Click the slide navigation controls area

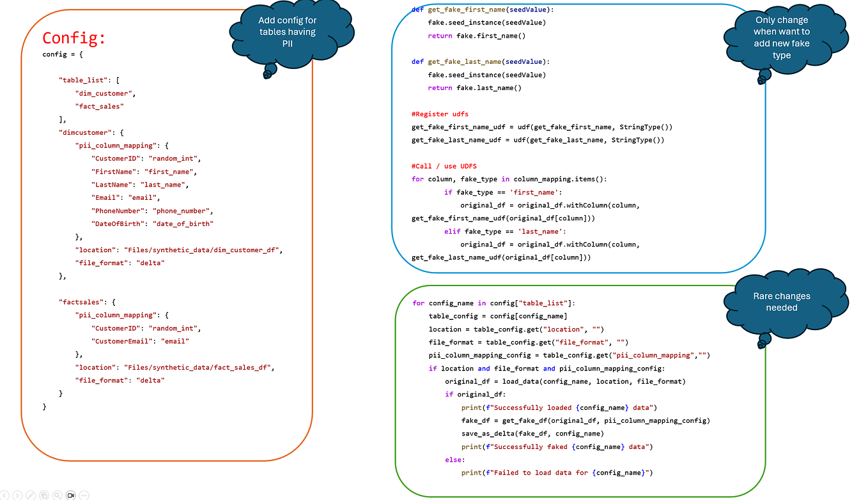tap(43, 495)
